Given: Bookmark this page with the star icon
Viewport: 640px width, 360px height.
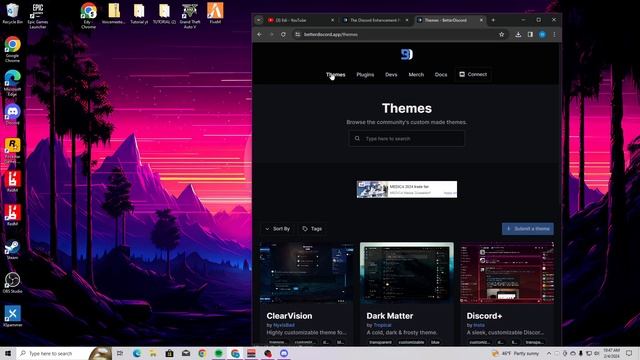Looking at the screenshot, I should 501,34.
